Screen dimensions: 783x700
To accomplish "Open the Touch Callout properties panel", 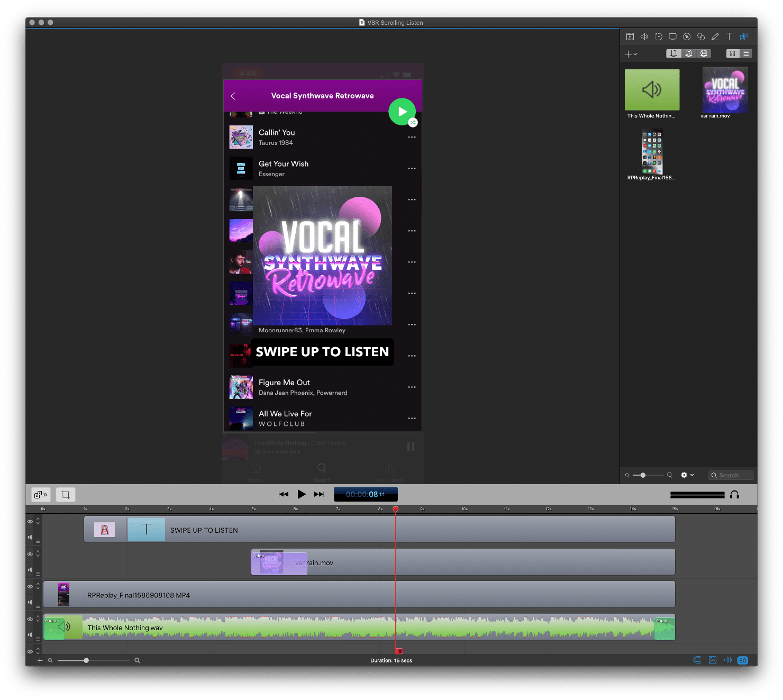I will (701, 37).
